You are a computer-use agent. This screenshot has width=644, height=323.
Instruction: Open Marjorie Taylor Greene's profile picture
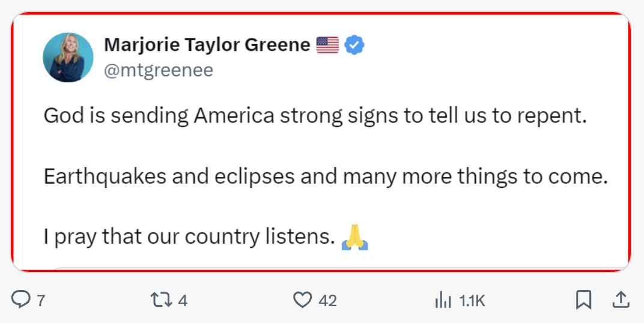click(x=68, y=58)
